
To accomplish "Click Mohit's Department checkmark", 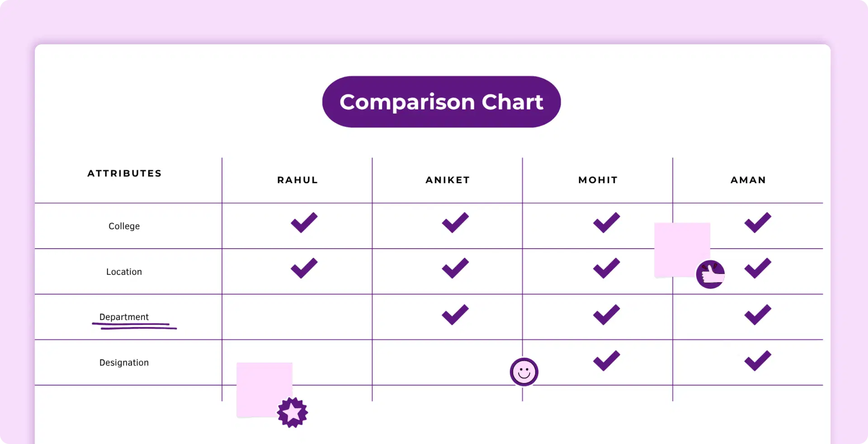I will pyautogui.click(x=606, y=315).
